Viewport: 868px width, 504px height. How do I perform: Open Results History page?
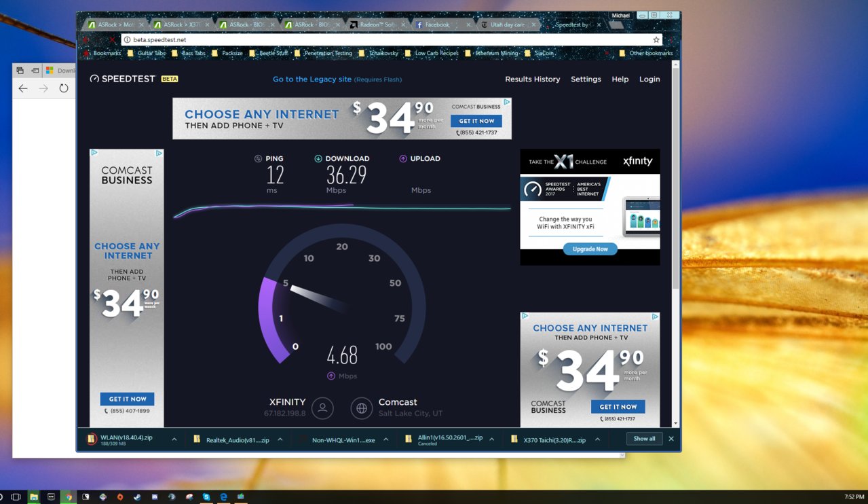coord(533,79)
